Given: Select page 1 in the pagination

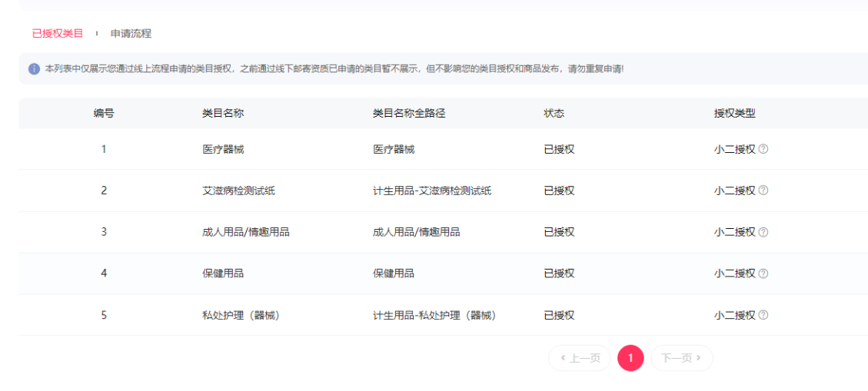Looking at the screenshot, I should point(630,358).
